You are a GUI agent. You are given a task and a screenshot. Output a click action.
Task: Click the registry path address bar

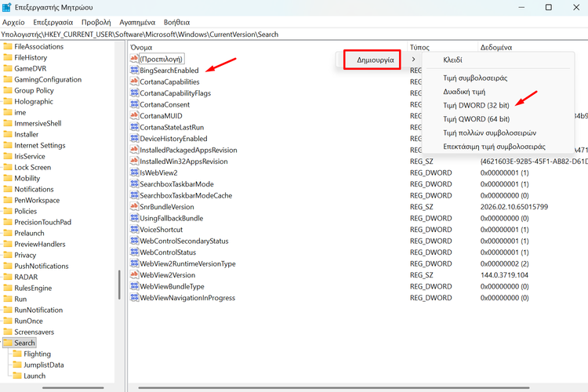point(235,34)
